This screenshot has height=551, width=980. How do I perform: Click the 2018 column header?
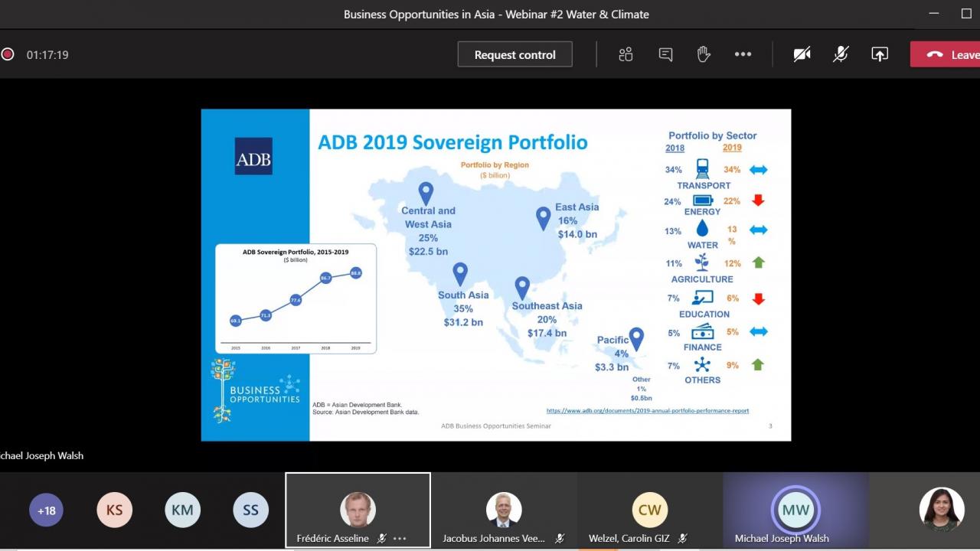point(675,148)
